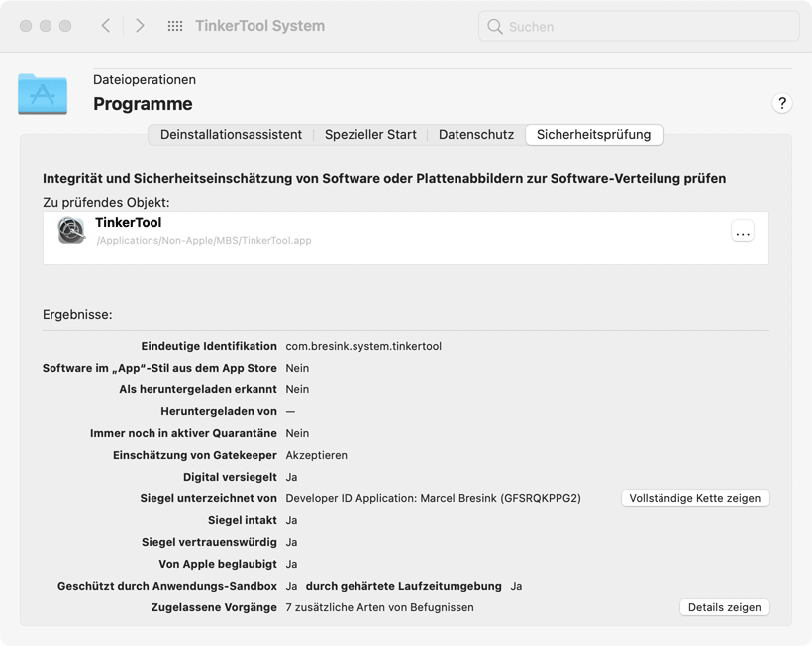This screenshot has height=646, width=812.
Task: Go forward with the right chevron
Action: click(x=140, y=26)
